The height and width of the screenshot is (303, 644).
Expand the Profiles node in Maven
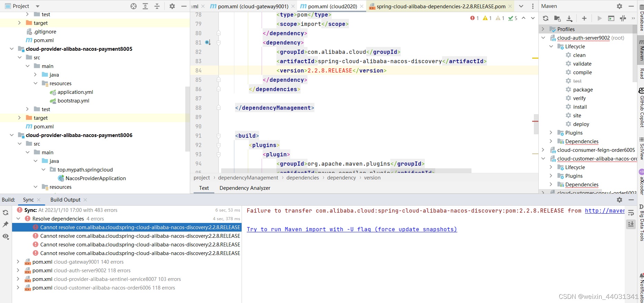point(543,29)
